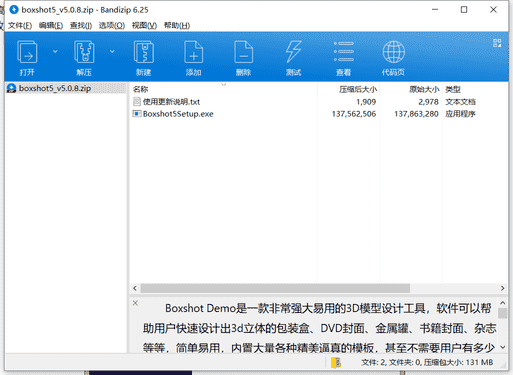513x375 pixels.
Task: Open the 帮助(H) menu
Action: pyautogui.click(x=177, y=26)
